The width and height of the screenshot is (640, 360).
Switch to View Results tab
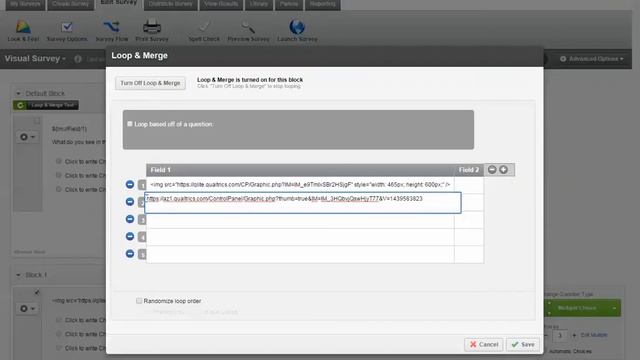221,4
